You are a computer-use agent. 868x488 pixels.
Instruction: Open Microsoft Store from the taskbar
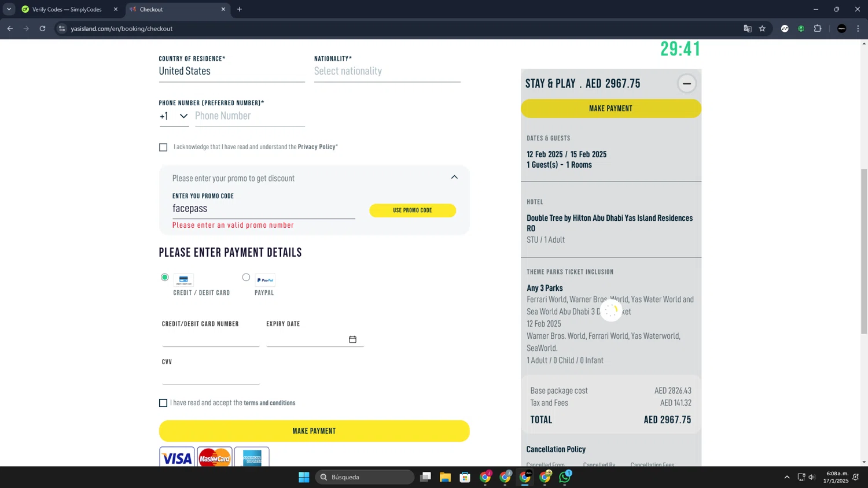[465, 477]
